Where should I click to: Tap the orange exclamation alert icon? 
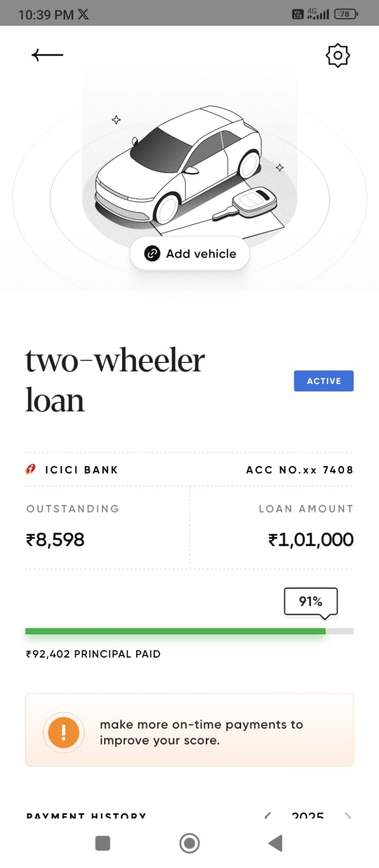(x=64, y=732)
